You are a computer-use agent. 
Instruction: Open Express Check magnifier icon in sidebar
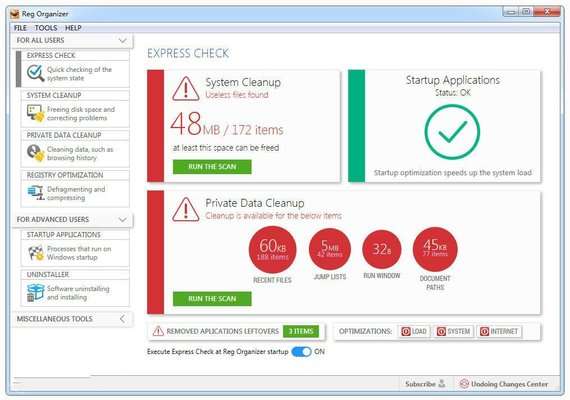click(35, 73)
